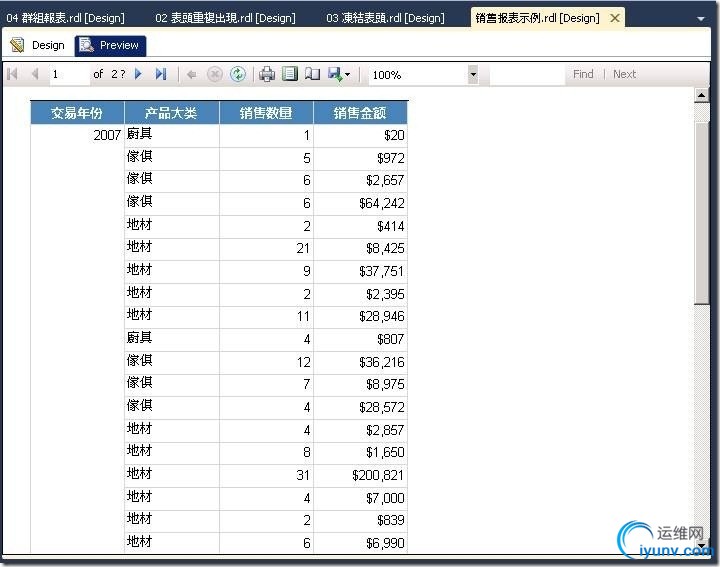The width and height of the screenshot is (720, 567).
Task: Select the $36,216 amount cell
Action: 360,362
